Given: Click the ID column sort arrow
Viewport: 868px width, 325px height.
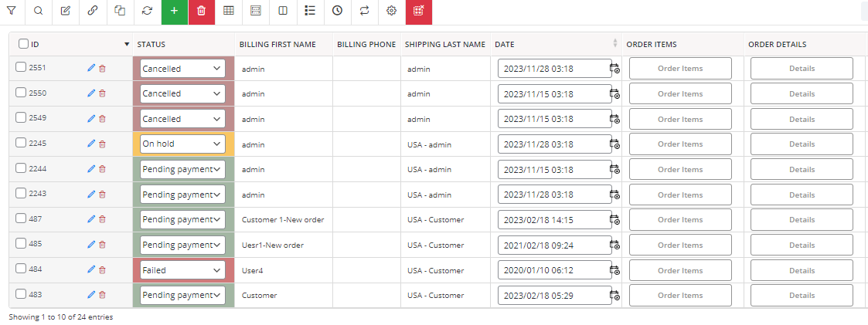Looking at the screenshot, I should coord(127,44).
